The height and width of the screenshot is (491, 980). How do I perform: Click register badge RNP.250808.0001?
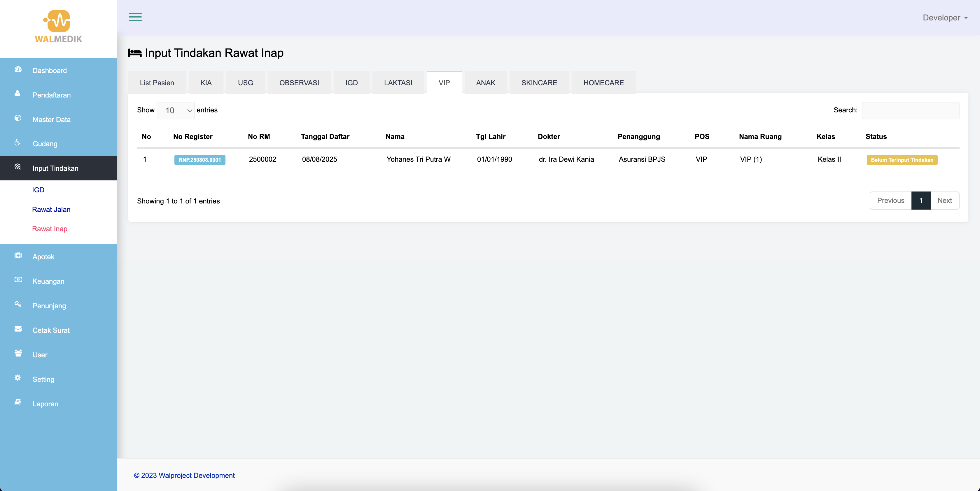pos(200,160)
